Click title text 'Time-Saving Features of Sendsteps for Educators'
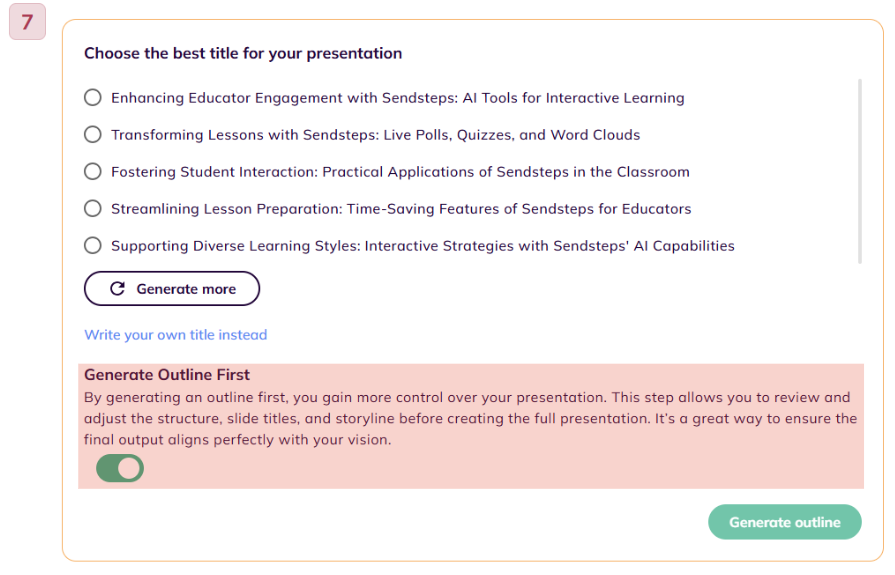The height and width of the screenshot is (575, 895). pyautogui.click(x=519, y=209)
